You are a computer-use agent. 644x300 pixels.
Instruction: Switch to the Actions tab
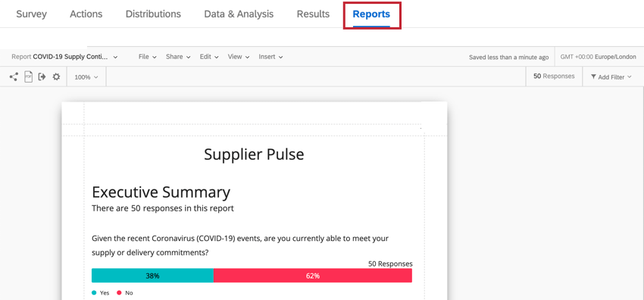point(86,14)
